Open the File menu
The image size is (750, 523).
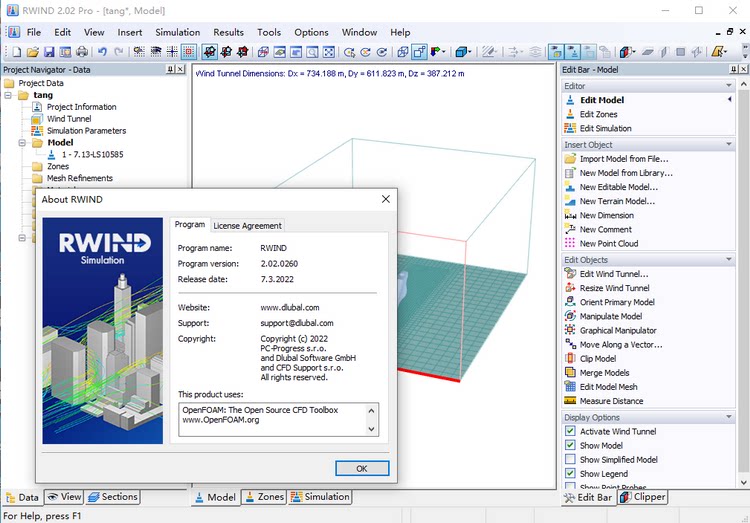click(33, 32)
